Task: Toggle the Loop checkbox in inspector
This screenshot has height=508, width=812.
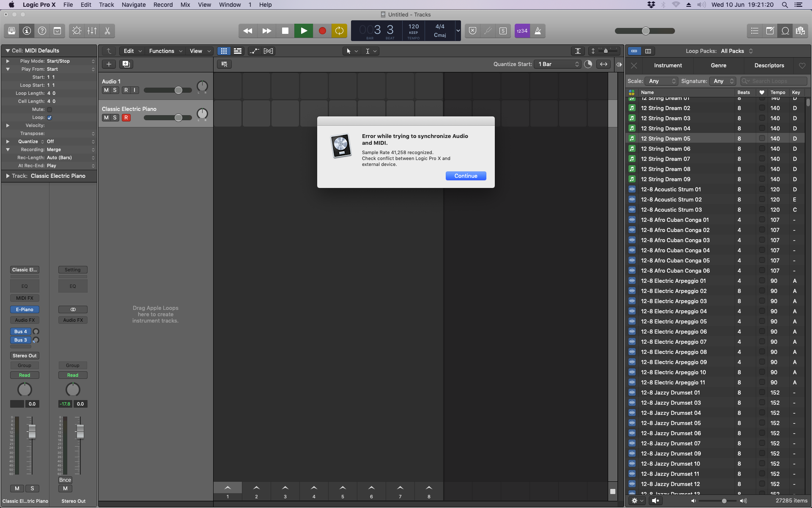Action: 49,118
